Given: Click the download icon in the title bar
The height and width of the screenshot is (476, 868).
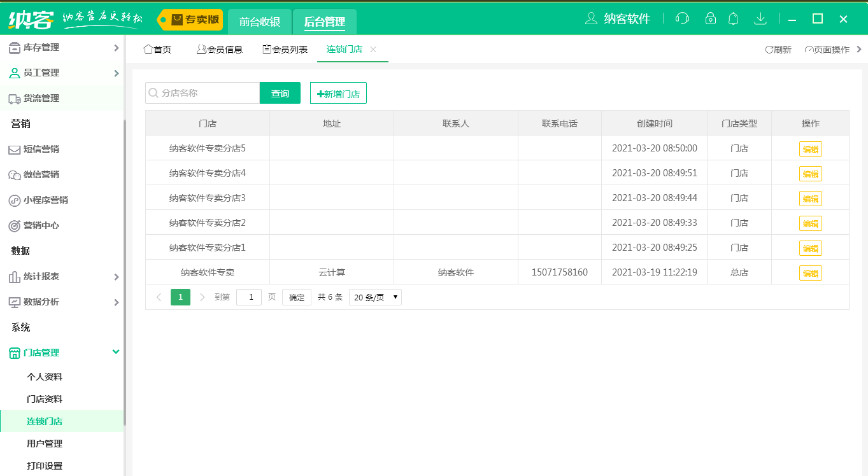Looking at the screenshot, I should pos(760,19).
